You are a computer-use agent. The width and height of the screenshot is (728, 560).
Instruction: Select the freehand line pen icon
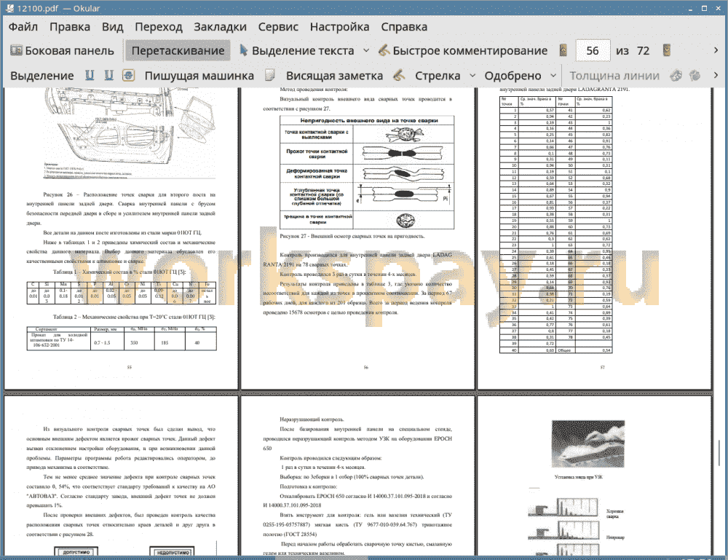(399, 75)
